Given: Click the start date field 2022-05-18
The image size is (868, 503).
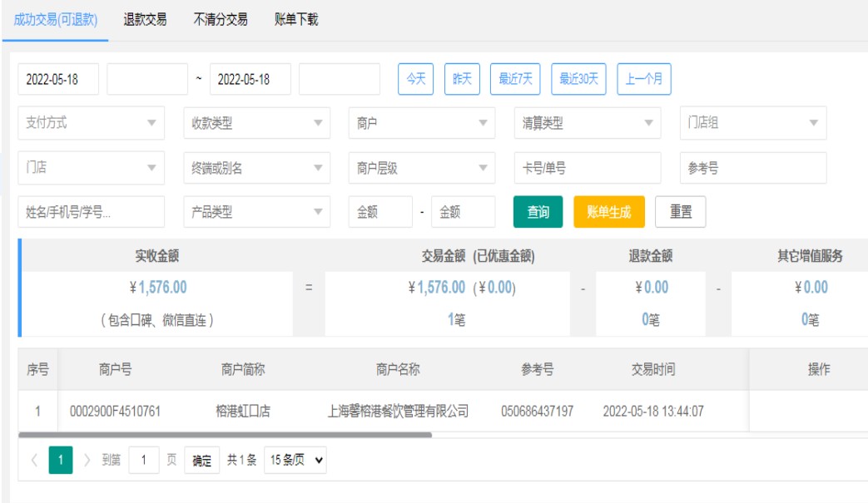Looking at the screenshot, I should (58, 80).
